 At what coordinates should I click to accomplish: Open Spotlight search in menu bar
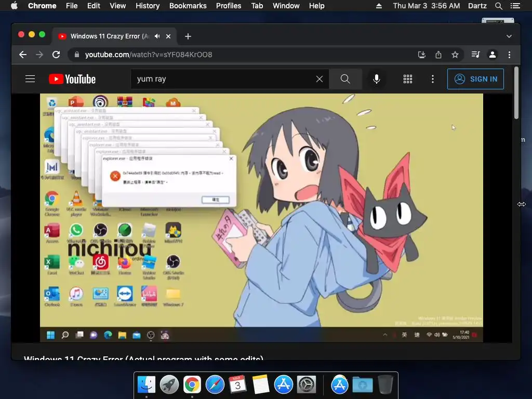pos(498,6)
